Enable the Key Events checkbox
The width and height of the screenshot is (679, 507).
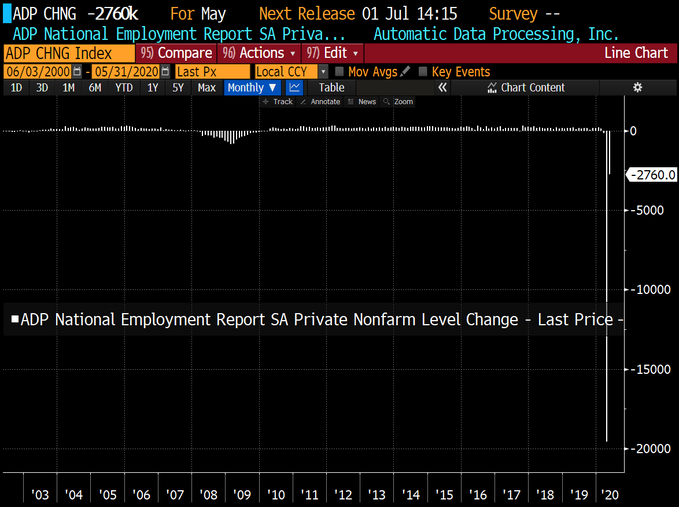423,71
